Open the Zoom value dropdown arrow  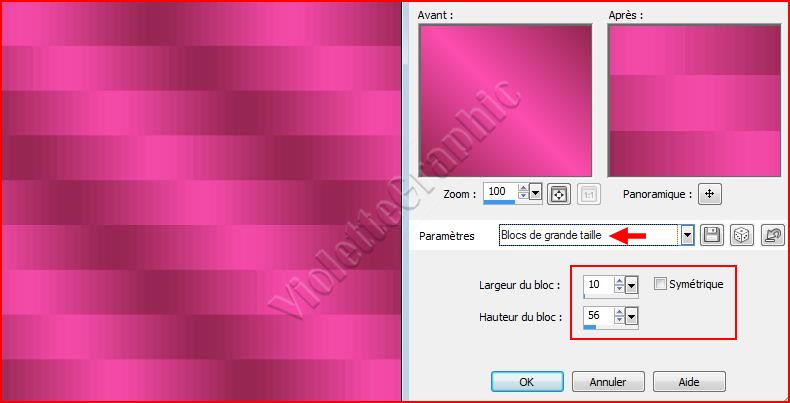coord(536,192)
